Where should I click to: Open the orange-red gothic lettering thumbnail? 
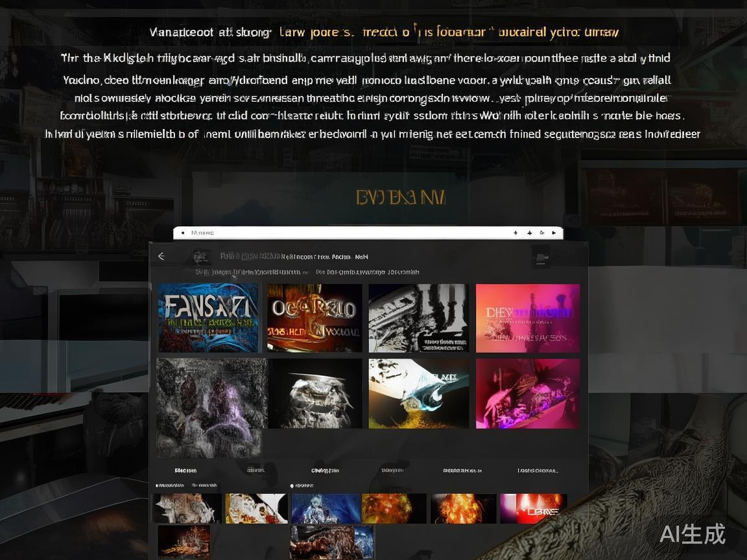[x=314, y=318]
